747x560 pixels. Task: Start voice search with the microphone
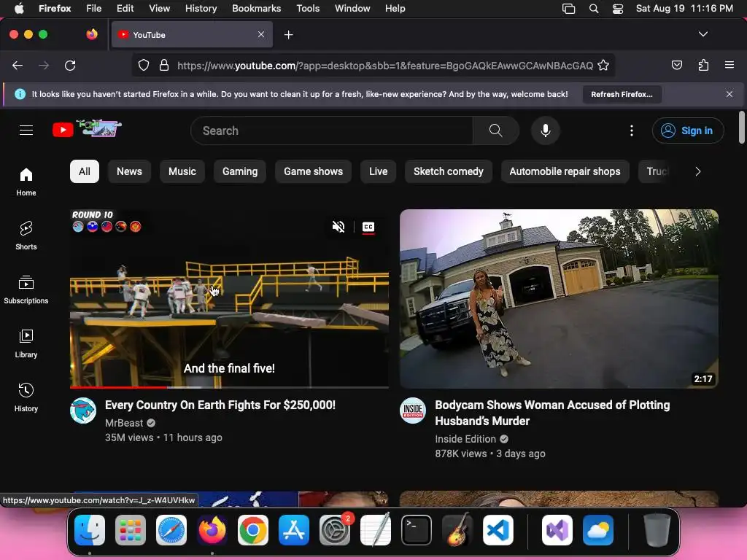coord(546,131)
